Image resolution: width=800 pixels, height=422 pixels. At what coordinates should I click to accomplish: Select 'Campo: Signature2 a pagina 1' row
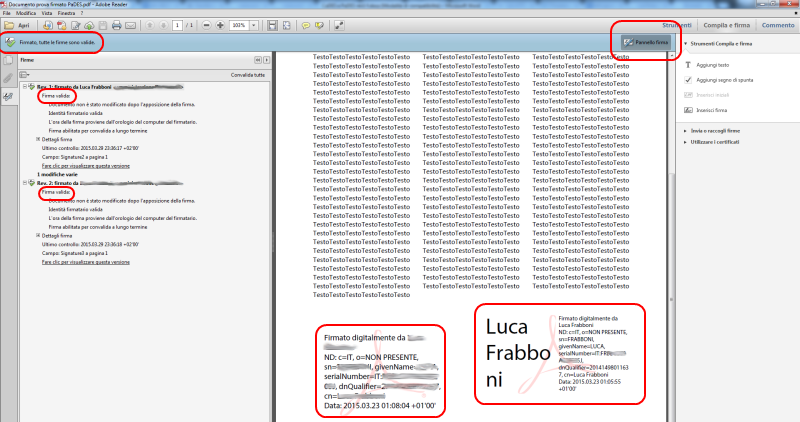(74, 157)
